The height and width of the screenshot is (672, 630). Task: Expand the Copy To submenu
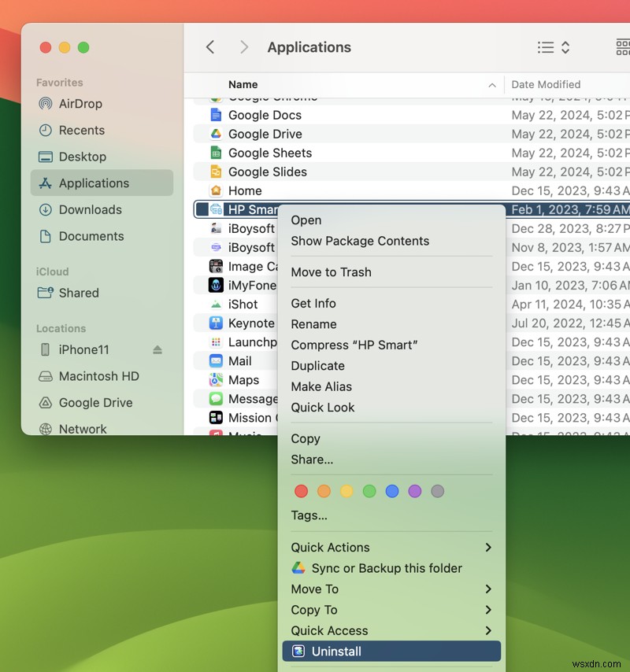tap(391, 610)
